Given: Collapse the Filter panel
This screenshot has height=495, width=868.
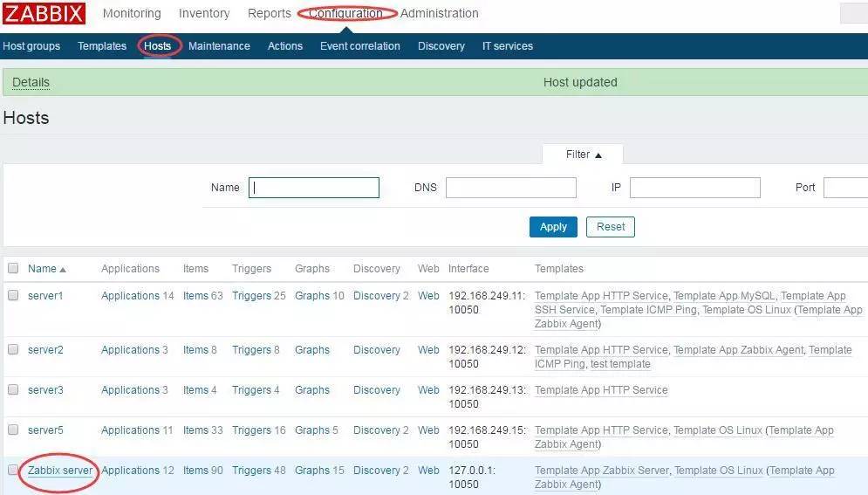Looking at the screenshot, I should click(583, 155).
